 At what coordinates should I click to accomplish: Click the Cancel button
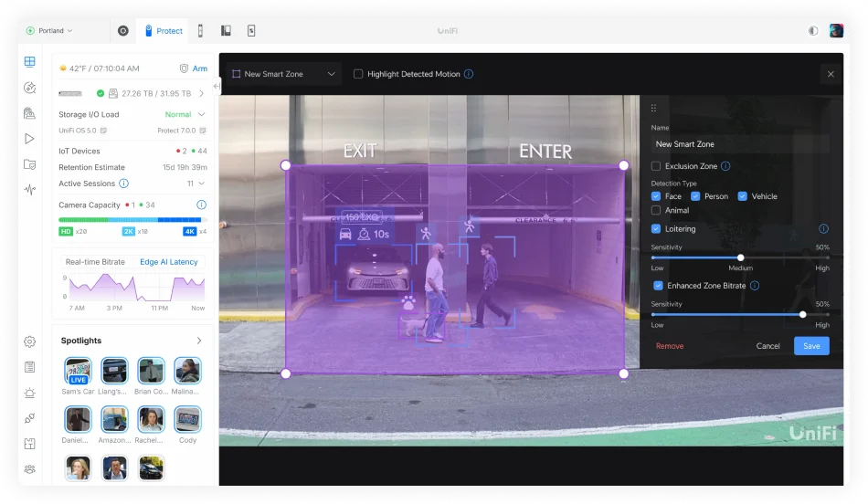(767, 346)
